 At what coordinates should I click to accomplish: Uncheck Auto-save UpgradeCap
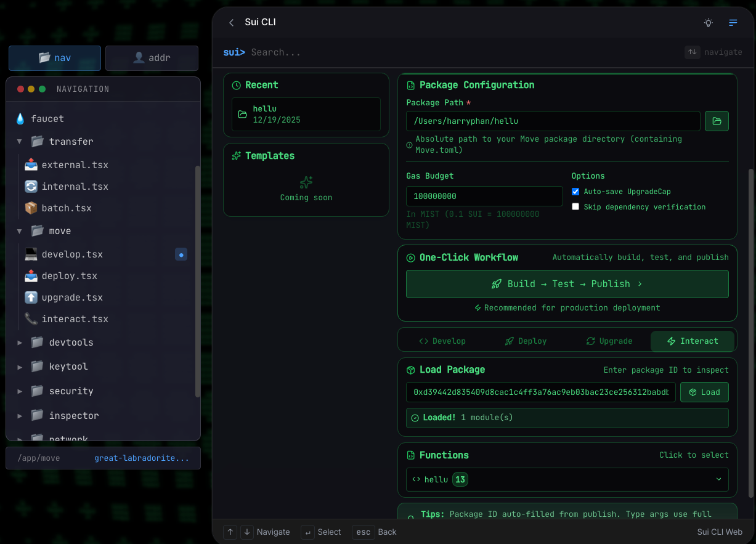575,191
